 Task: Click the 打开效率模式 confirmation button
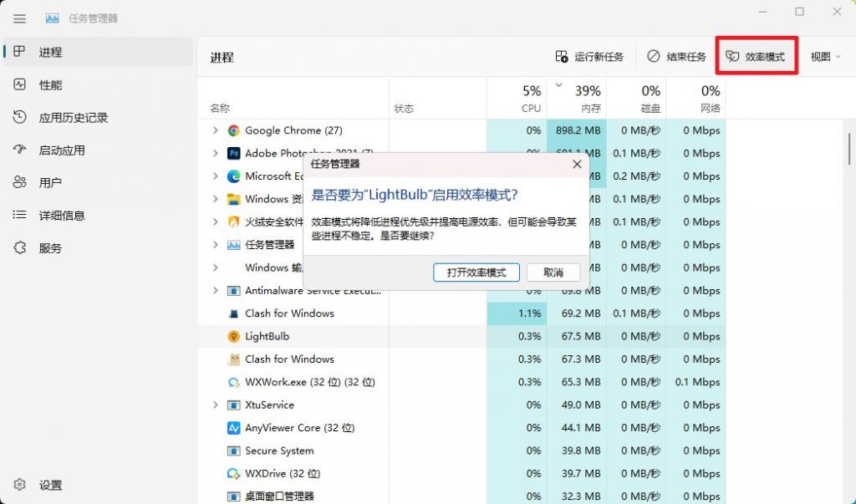coord(476,272)
